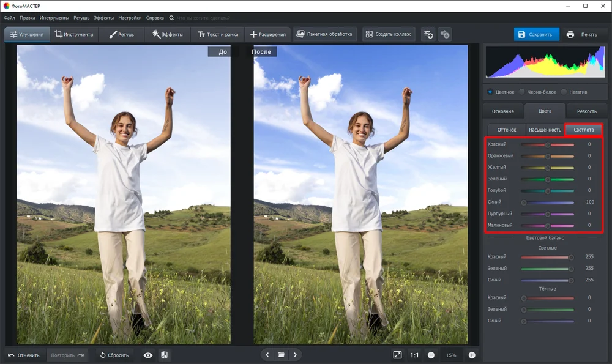
Task: Click the Сохранить button
Action: 536,34
